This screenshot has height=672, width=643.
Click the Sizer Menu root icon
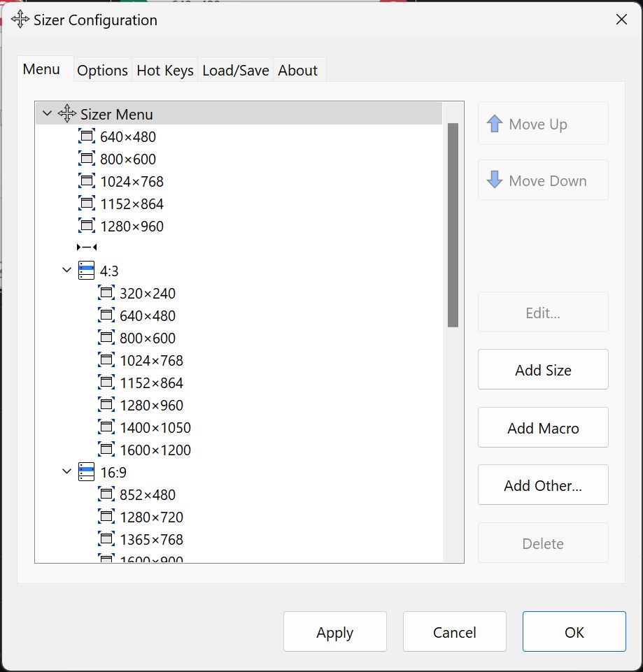67,114
